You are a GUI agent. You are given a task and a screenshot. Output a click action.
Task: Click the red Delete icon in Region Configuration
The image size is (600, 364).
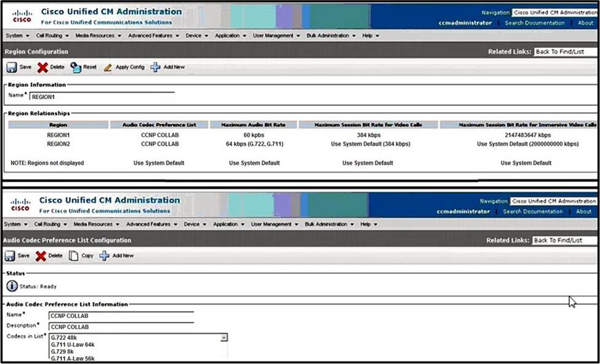(43, 68)
